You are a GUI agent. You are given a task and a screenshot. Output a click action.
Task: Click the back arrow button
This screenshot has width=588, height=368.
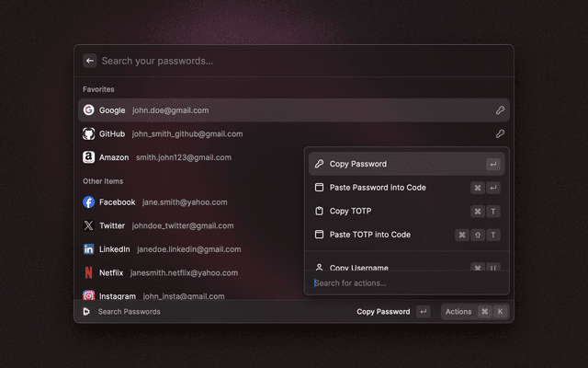pyautogui.click(x=90, y=61)
